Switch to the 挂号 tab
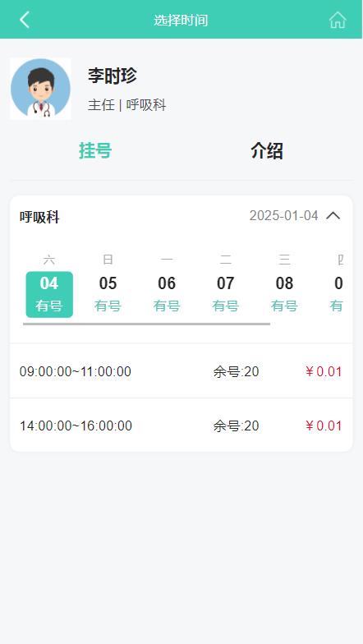The height and width of the screenshot is (644, 363). pyautogui.click(x=95, y=151)
